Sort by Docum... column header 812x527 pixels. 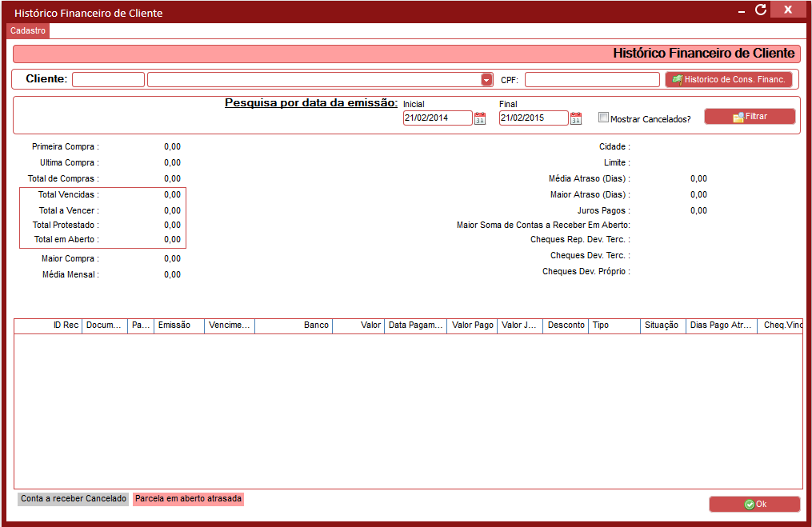(105, 325)
